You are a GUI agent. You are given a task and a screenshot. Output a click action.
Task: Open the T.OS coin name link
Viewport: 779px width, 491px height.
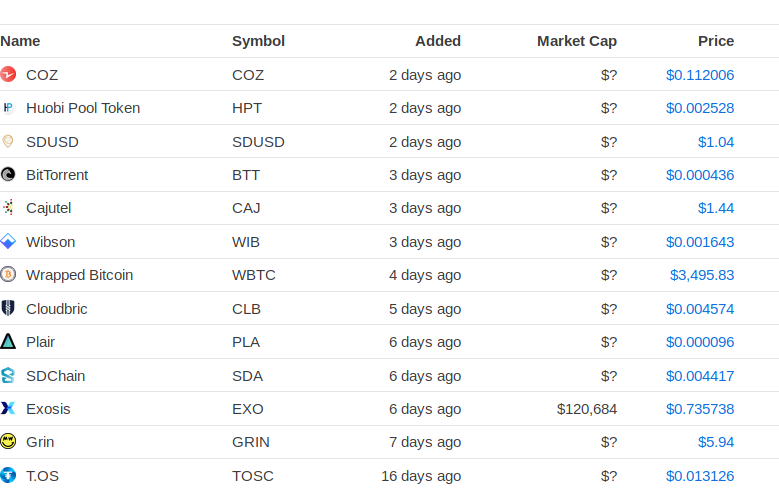tap(42, 476)
